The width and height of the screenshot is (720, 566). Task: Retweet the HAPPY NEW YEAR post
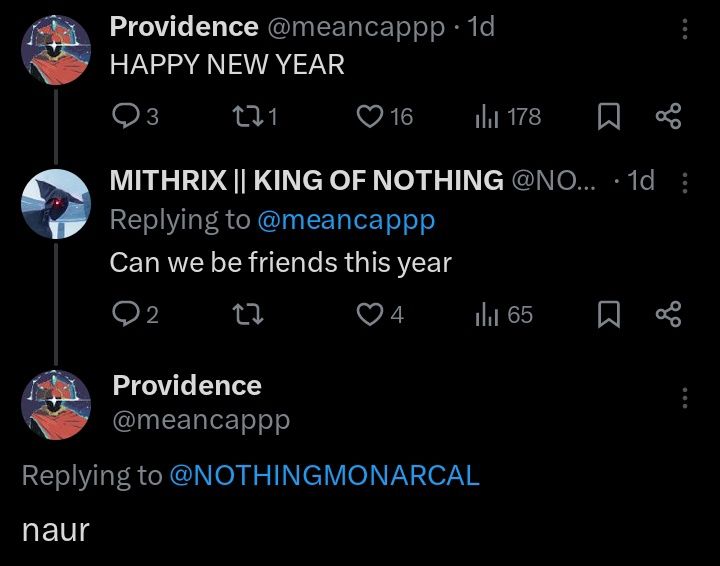(255, 116)
